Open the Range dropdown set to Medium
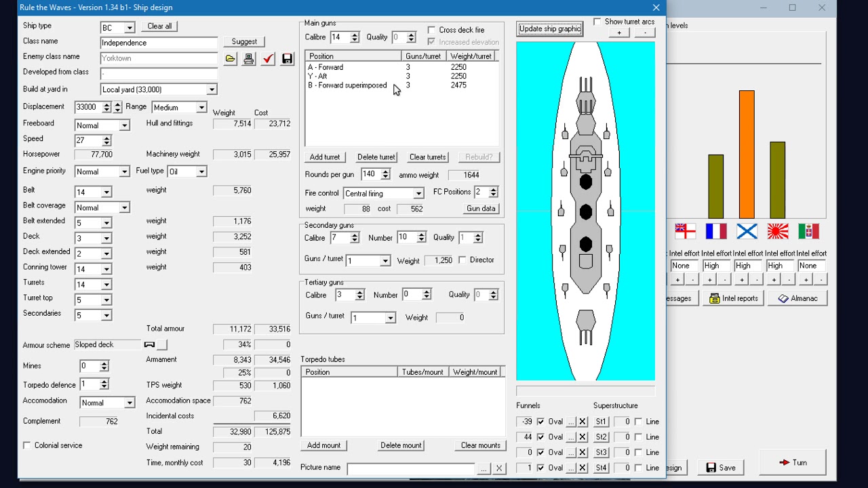The width and height of the screenshot is (868, 488). 201,108
